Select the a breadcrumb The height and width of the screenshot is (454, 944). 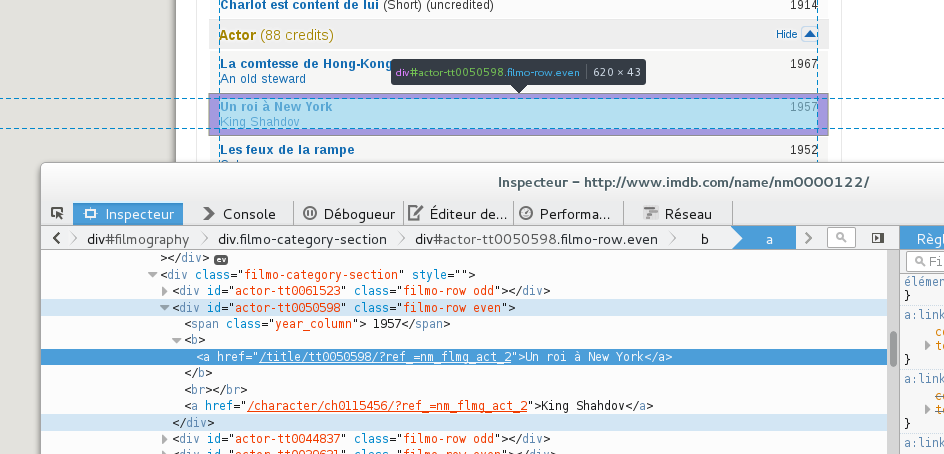[769, 239]
